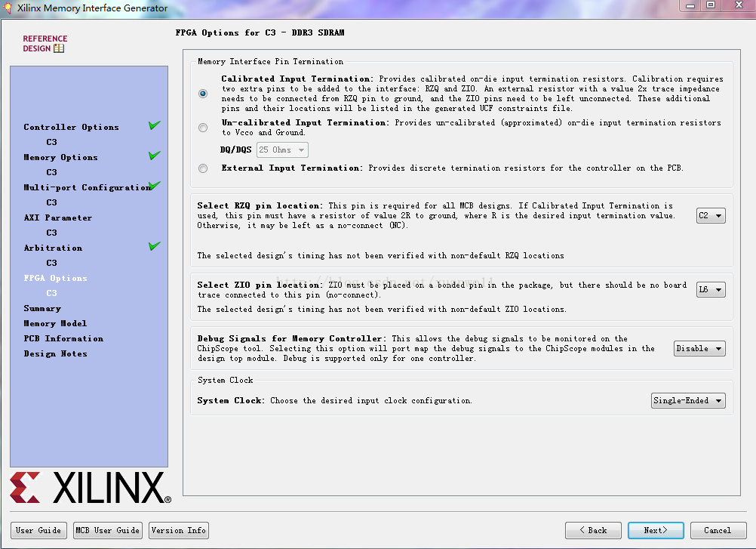The image size is (756, 549).
Task: Click 'Debug Signals for Memory Controller' bold text
Action: 292,338
